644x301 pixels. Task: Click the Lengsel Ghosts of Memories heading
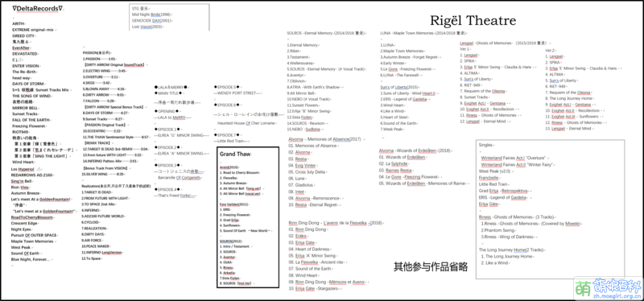[x=504, y=43]
